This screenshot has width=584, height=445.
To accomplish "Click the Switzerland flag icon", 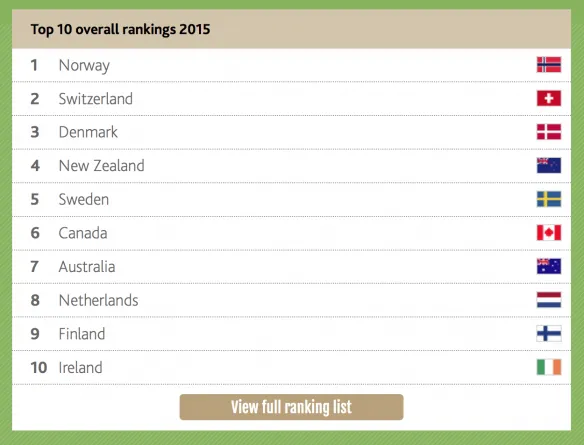I will pyautogui.click(x=549, y=98).
